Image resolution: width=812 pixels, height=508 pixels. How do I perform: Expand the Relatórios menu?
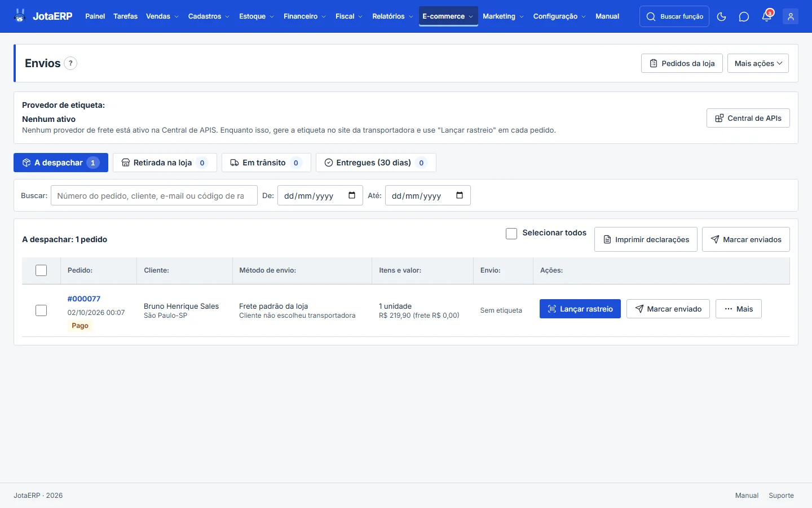point(392,16)
